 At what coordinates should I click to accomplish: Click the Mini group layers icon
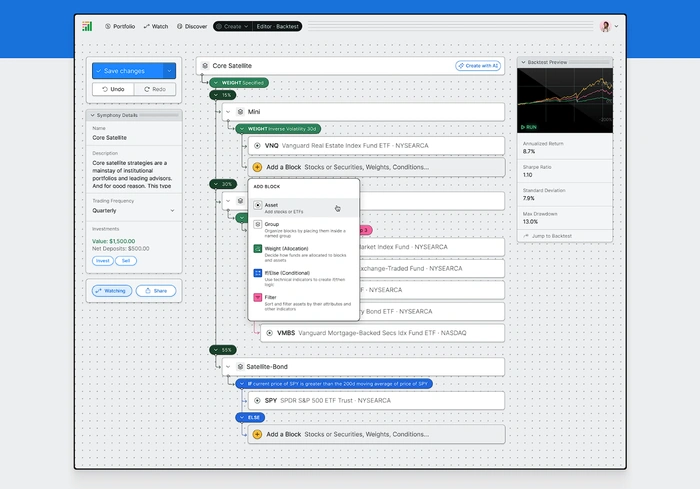pyautogui.click(x=240, y=112)
